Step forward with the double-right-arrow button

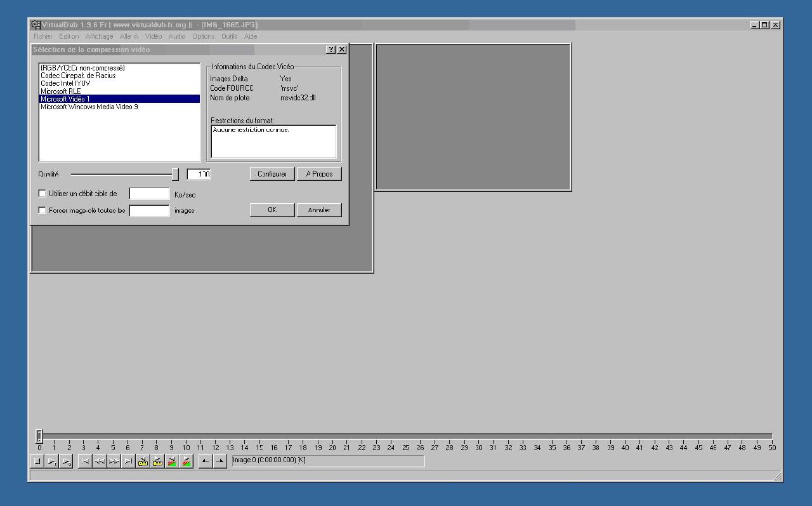[114, 462]
